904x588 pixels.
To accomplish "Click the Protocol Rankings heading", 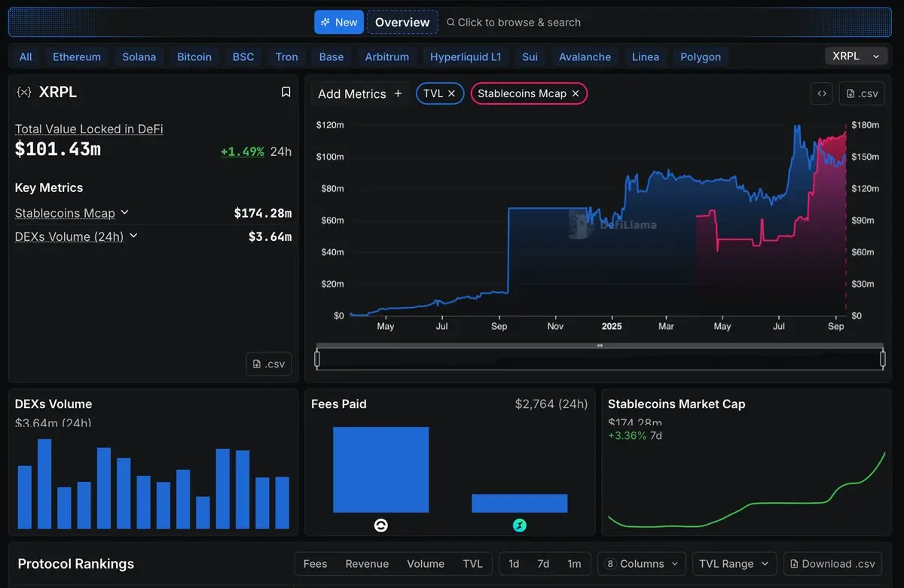I will click(x=76, y=564).
